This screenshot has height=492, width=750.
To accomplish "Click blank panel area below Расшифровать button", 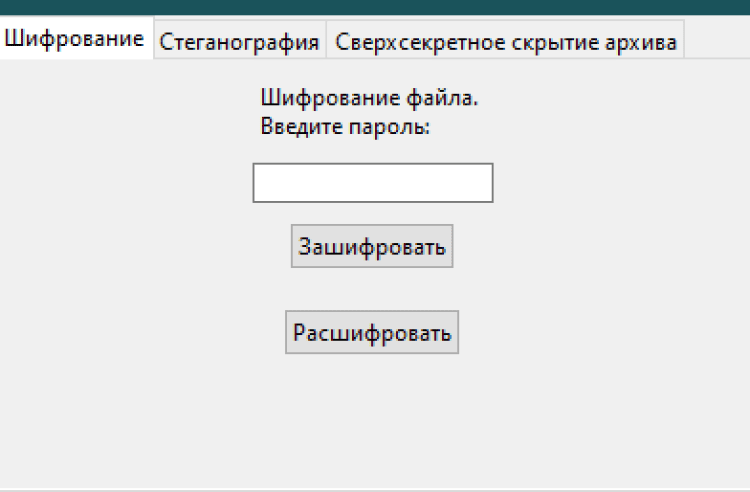I will click(372, 420).
